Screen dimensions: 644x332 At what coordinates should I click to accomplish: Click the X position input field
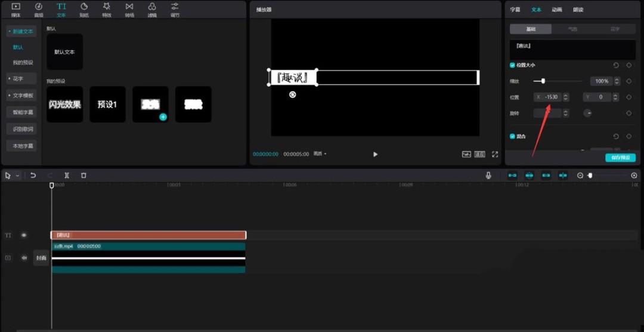pyautogui.click(x=551, y=97)
